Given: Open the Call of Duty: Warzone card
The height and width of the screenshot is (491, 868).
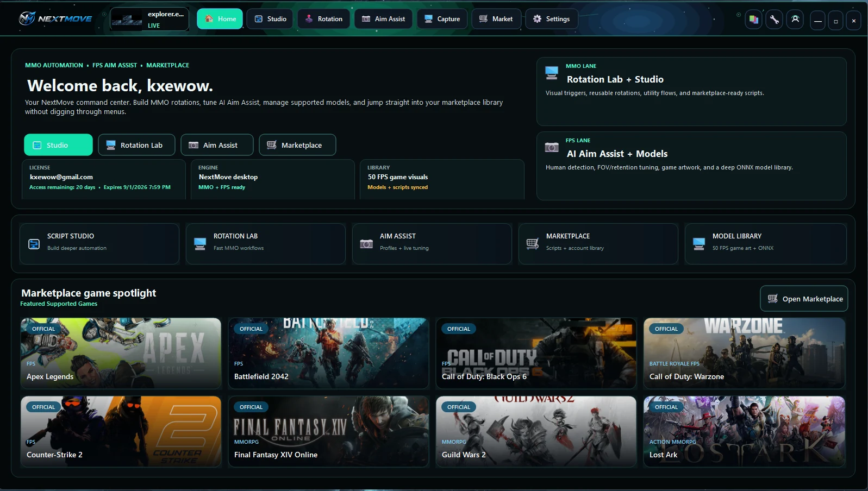Looking at the screenshot, I should click(x=744, y=354).
